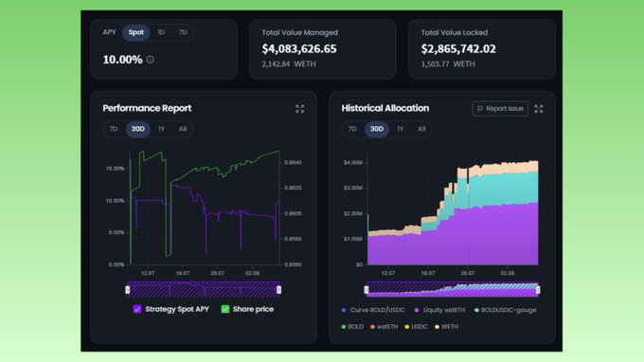644x362 pixels.
Task: Click left handle of Historical Allocation range slider
Action: point(367,290)
